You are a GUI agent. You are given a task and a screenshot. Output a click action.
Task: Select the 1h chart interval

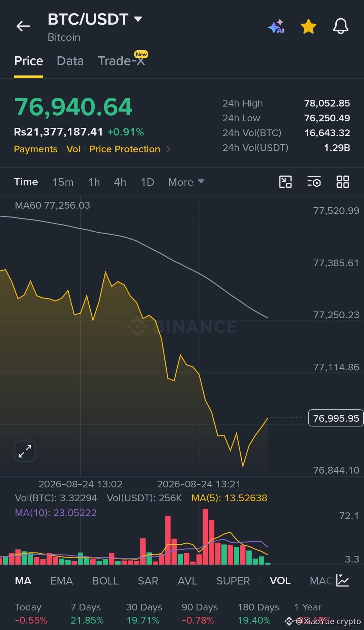point(94,182)
